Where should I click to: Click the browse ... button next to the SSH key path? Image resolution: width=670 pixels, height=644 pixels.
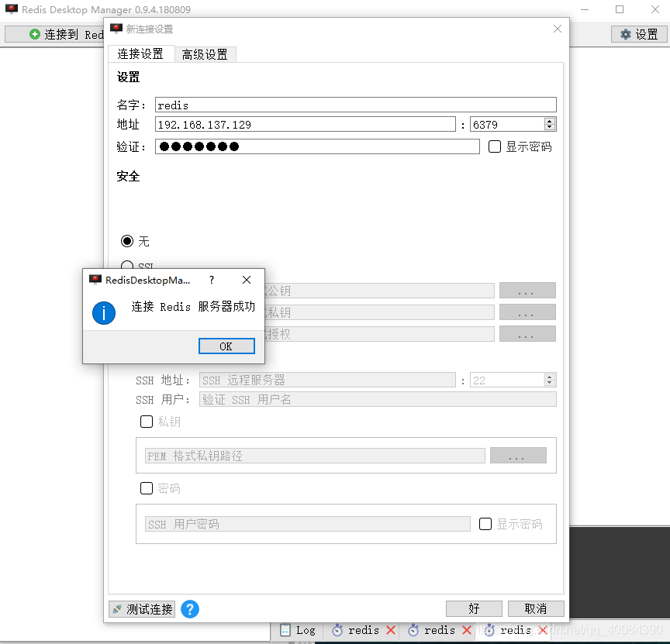[518, 456]
